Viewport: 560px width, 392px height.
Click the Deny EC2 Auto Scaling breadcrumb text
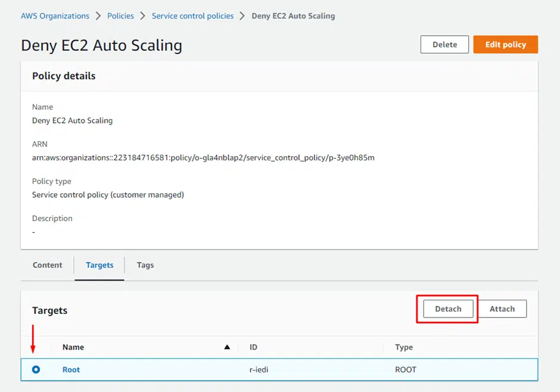tap(293, 16)
